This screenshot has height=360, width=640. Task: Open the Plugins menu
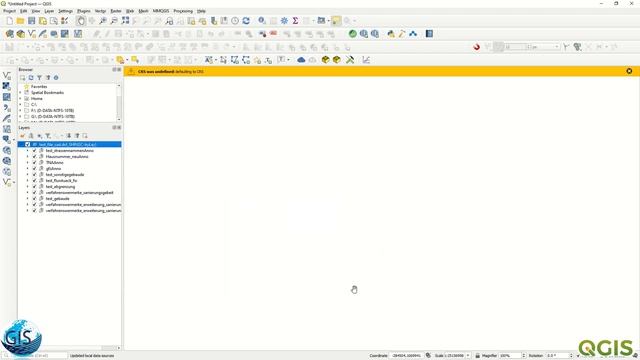click(84, 11)
